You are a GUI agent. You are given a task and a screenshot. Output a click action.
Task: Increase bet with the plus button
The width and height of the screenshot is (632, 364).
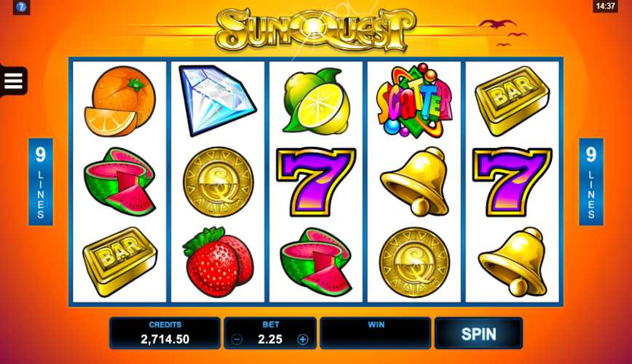pos(303,339)
